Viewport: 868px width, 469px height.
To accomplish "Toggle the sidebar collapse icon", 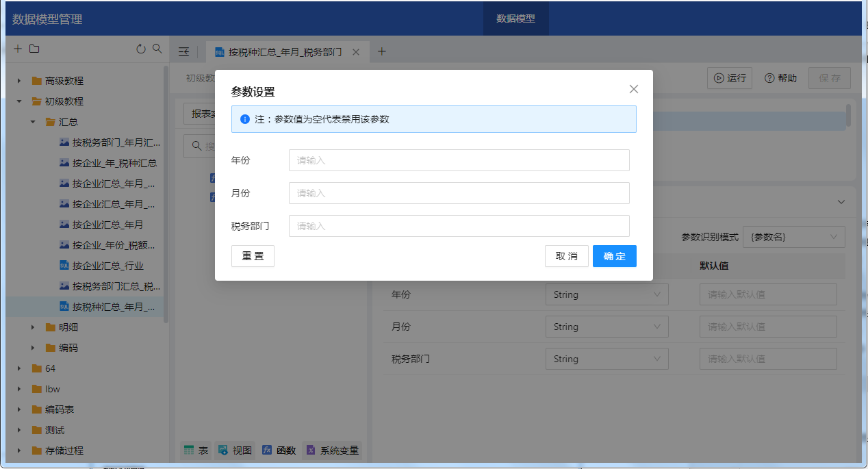I will [x=184, y=52].
